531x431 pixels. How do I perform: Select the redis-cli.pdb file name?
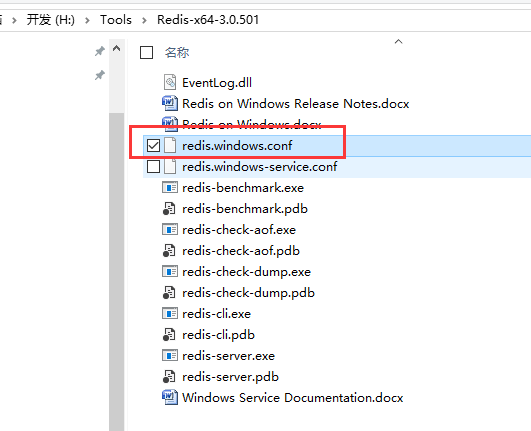click(218, 335)
